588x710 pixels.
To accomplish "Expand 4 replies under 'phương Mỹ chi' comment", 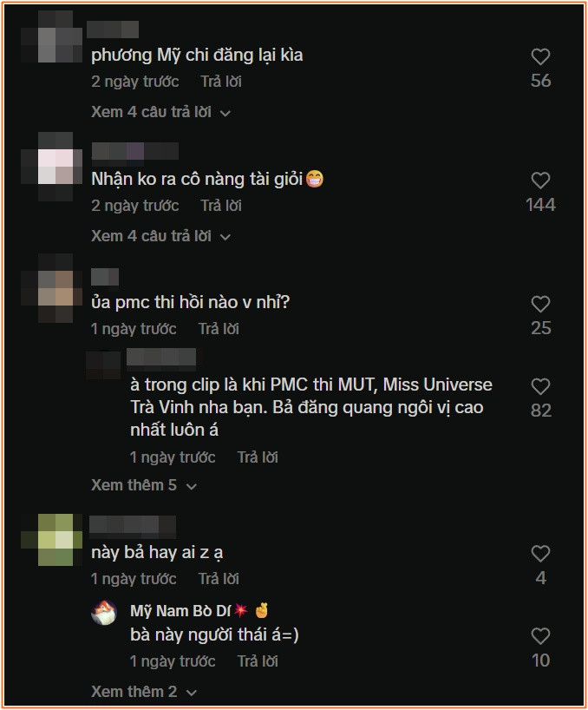I will [x=160, y=112].
